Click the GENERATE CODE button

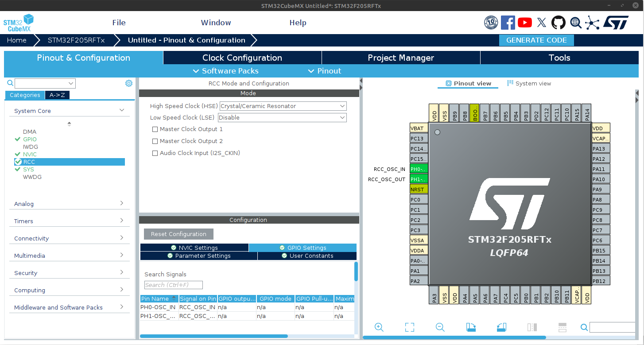click(536, 40)
